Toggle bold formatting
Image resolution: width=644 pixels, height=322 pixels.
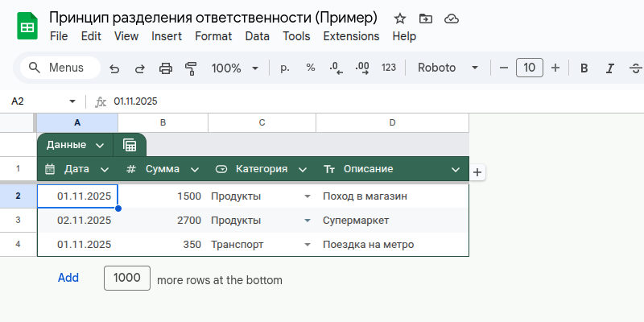[584, 68]
